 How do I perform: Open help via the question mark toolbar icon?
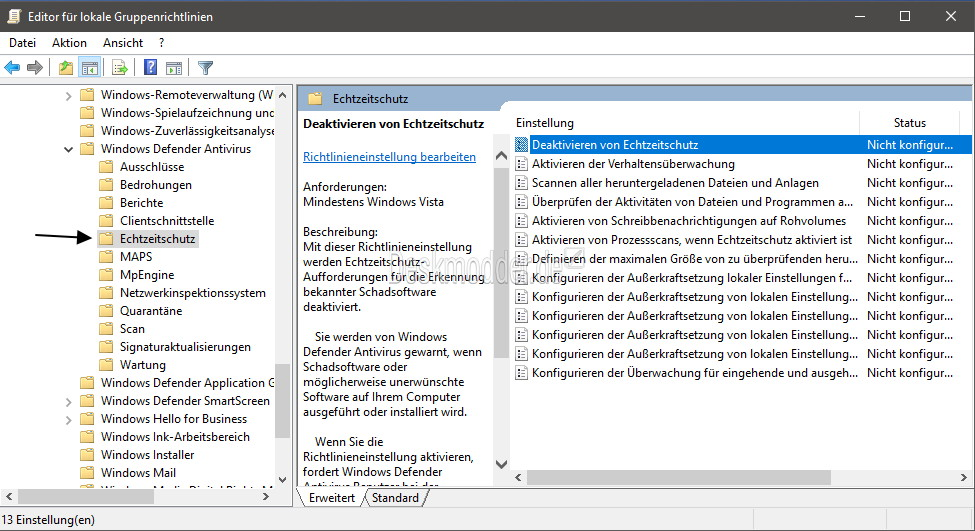point(150,67)
